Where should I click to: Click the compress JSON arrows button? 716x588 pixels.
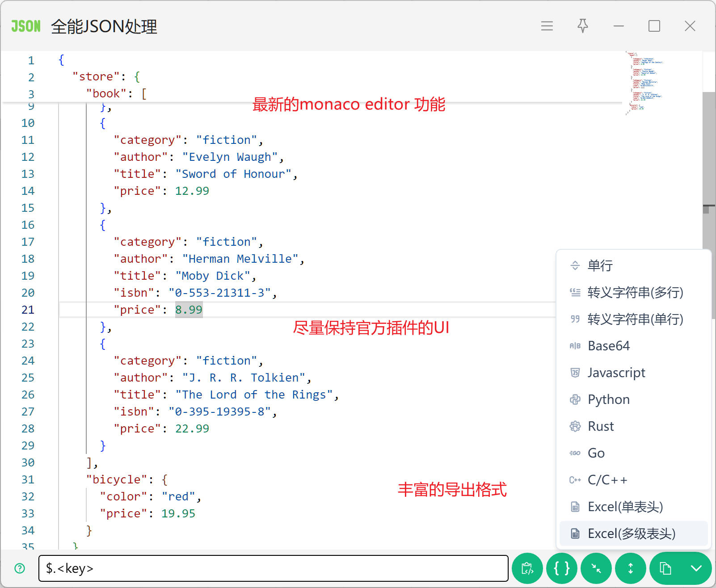[x=596, y=568]
